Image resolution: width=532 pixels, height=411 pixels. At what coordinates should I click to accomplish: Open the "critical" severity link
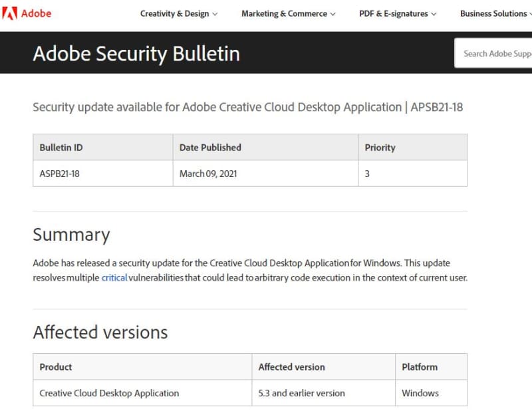(114, 277)
